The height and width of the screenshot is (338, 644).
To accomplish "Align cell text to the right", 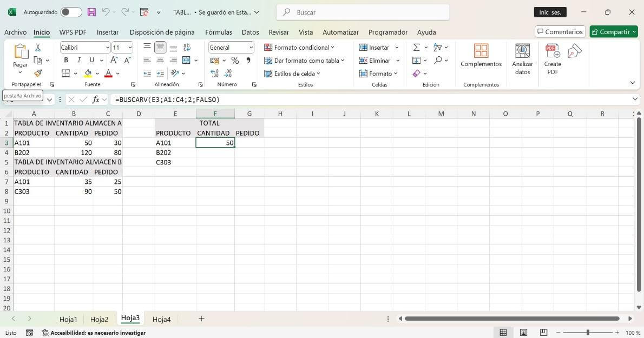I will [173, 60].
